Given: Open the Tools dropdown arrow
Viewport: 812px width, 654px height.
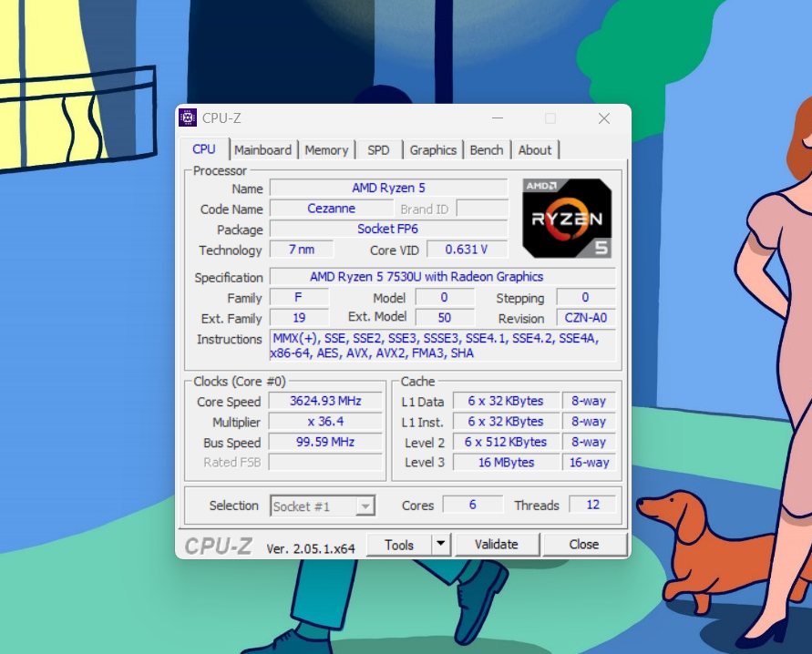Looking at the screenshot, I should click(441, 545).
